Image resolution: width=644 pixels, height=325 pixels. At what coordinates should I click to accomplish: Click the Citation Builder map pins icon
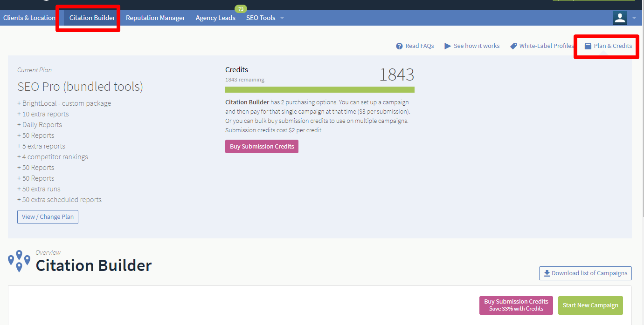[19, 261]
